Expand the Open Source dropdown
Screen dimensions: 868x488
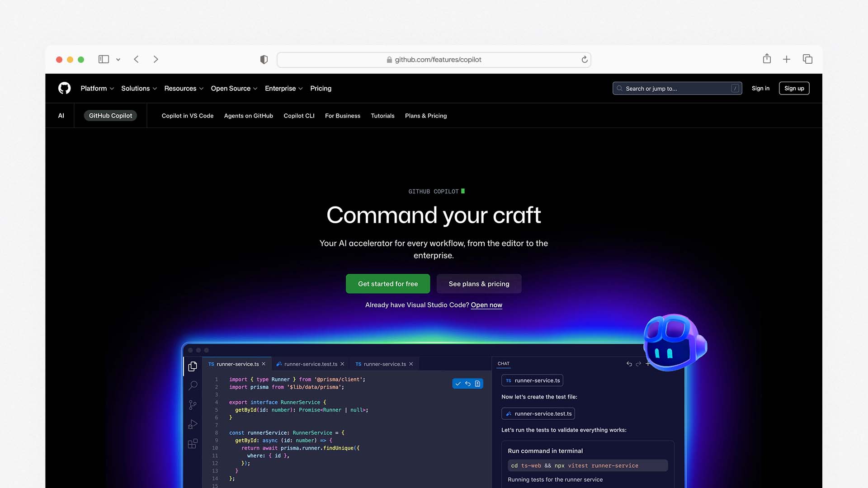[x=234, y=88]
